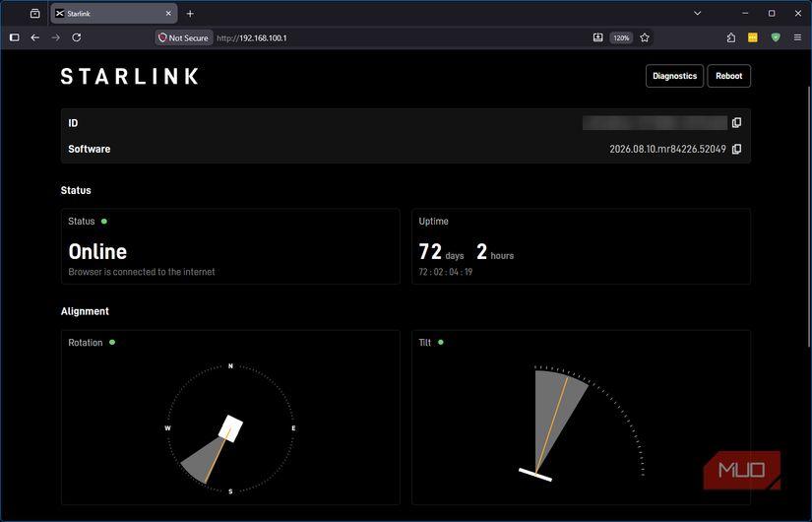
Task: Reset the 120% zoom level
Action: pyautogui.click(x=621, y=37)
